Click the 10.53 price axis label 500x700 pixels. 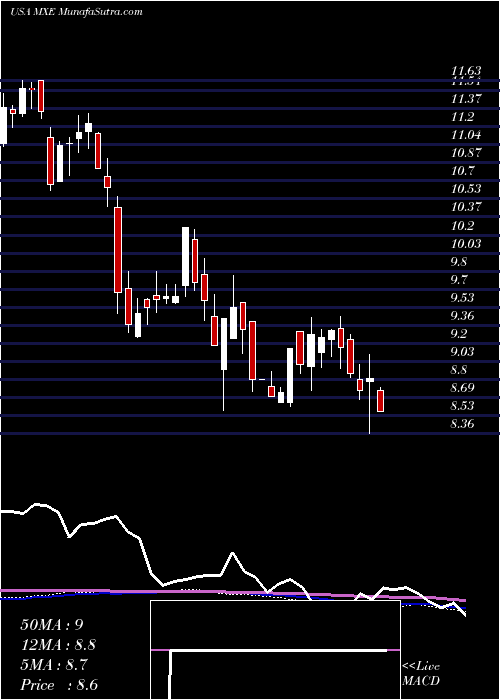coord(466,189)
